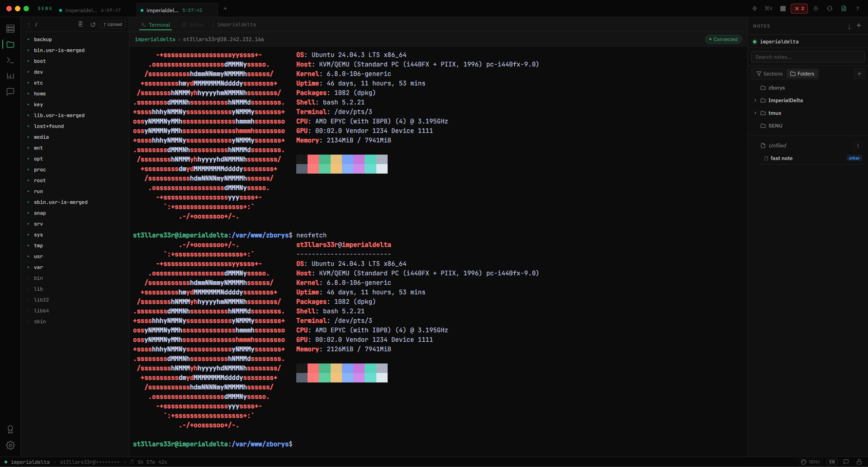This screenshot has width=868, height=467.
Task: Click the status bar chat bubble icon
Action: coord(846,462)
